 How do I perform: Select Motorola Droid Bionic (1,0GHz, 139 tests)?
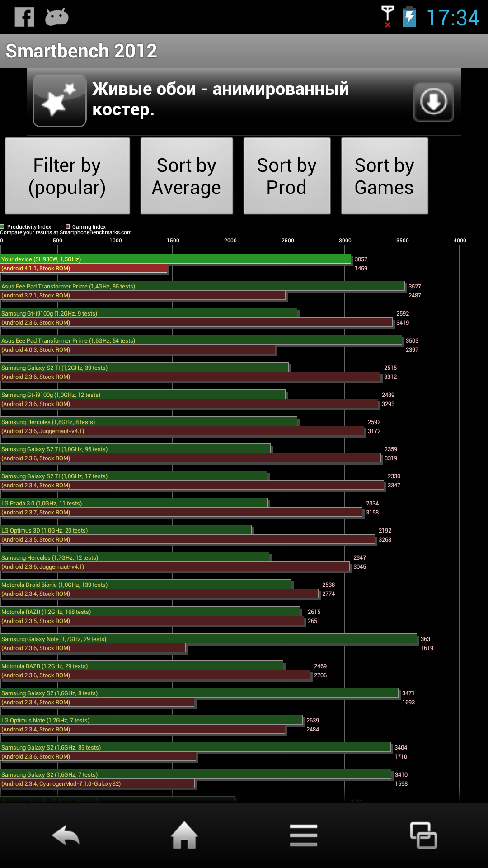click(160, 589)
